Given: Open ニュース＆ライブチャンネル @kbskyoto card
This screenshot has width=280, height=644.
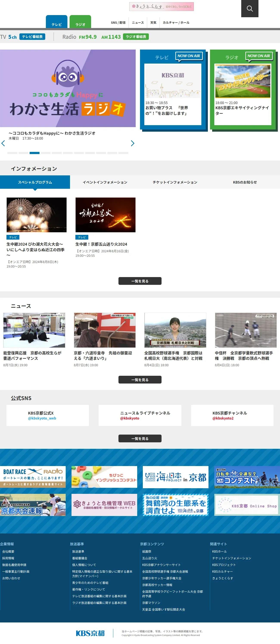Looking at the screenshot, I should coord(140,415).
